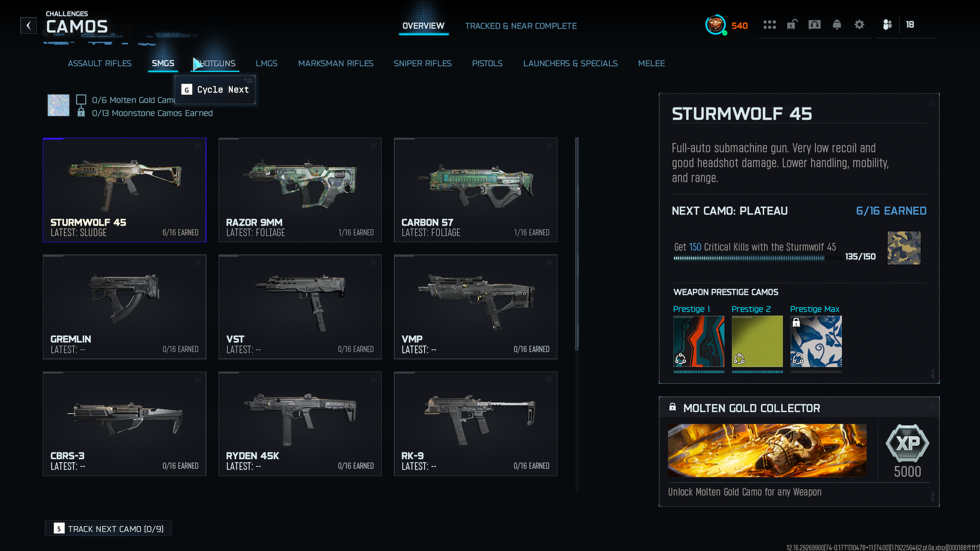Click the Molten Gold Collector banner image

767,450
